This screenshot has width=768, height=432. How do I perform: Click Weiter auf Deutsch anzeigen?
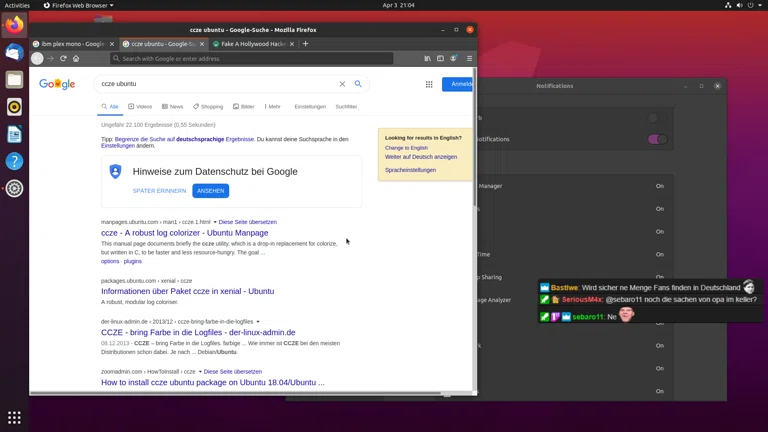pyautogui.click(x=421, y=157)
